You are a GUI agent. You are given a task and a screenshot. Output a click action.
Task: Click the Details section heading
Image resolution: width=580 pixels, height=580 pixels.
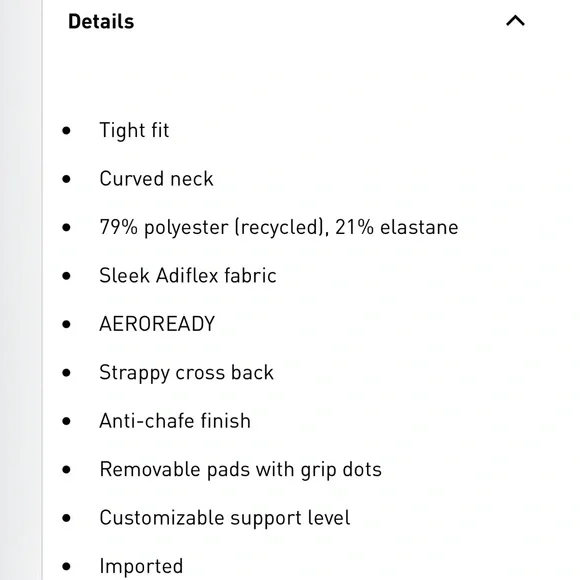pos(101,21)
